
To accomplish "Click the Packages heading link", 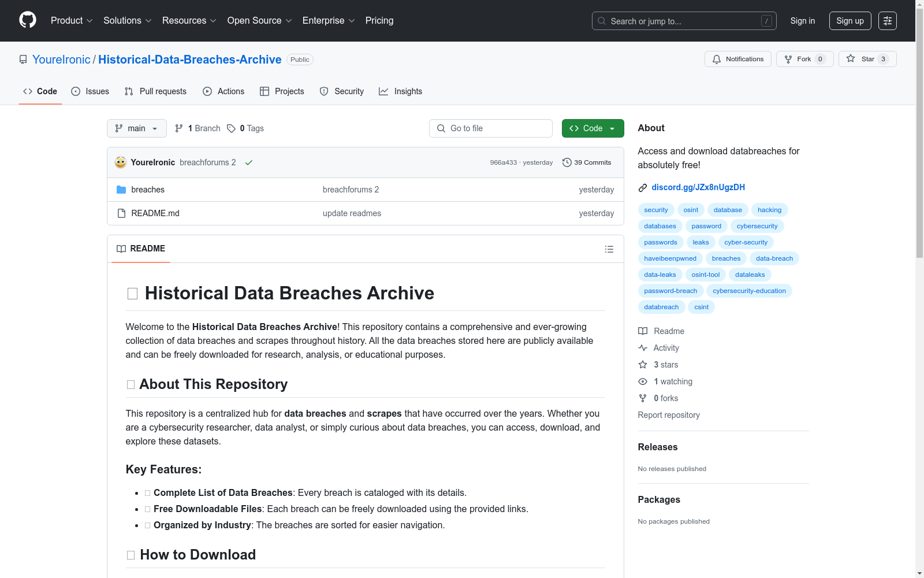I will (659, 499).
